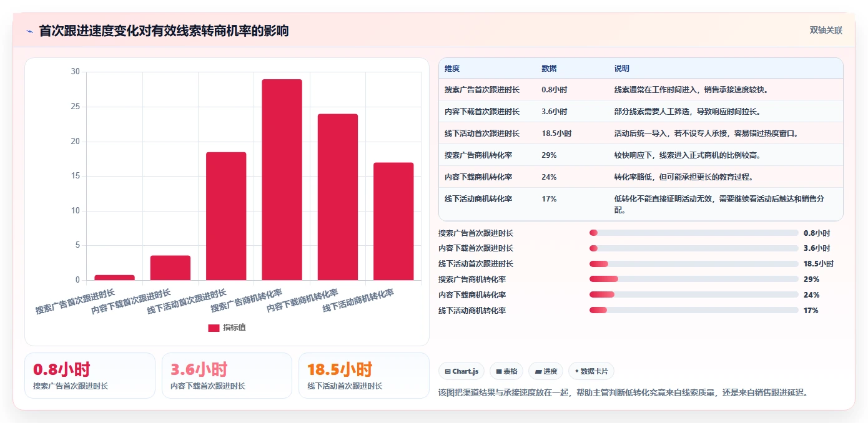868x423 pixels.
Task: Click the 29% value in table
Action: (x=550, y=155)
